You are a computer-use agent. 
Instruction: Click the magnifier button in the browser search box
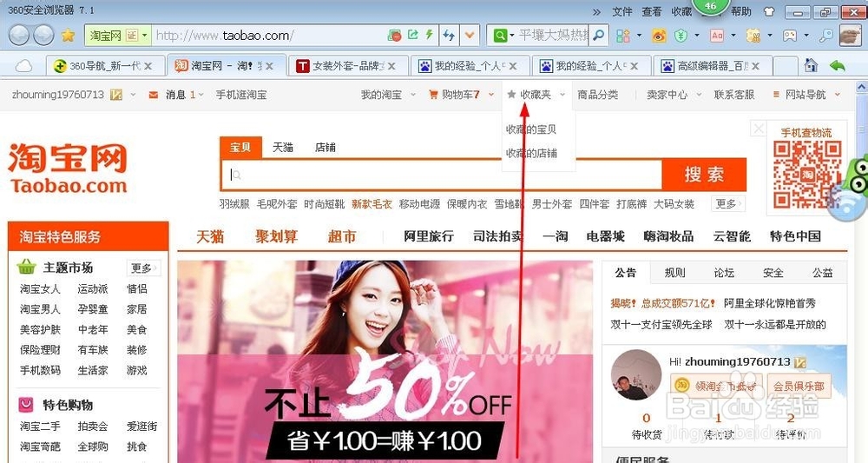pyautogui.click(x=598, y=36)
